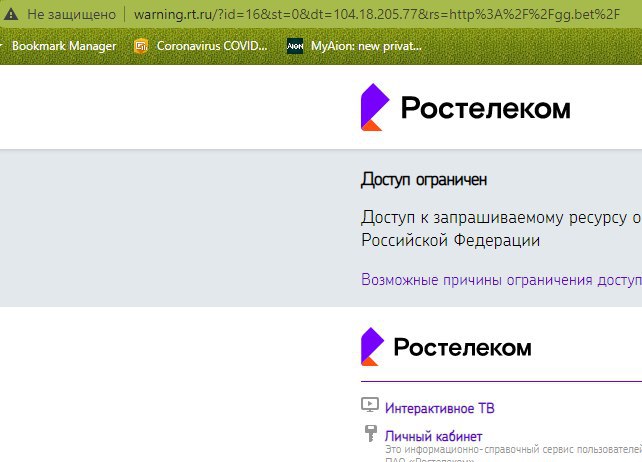Click the top Ростелеком wordmark
The height and width of the screenshot is (462, 642).
tap(486, 108)
